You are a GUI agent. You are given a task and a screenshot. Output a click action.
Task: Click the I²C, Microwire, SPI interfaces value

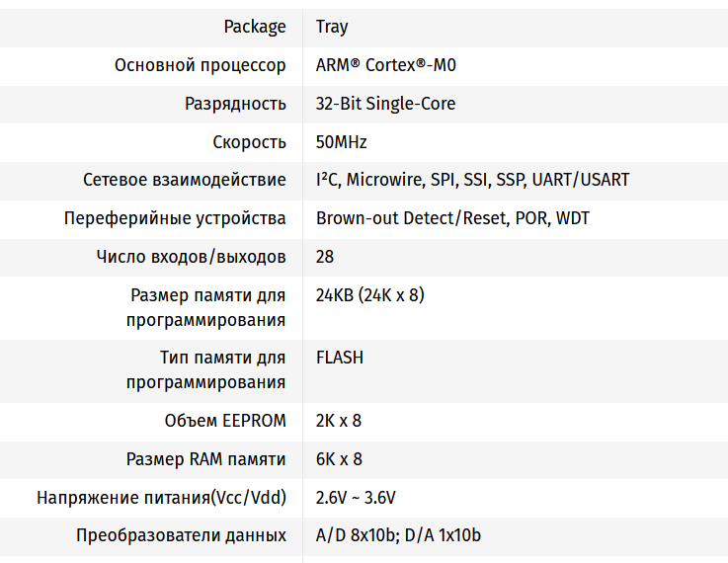click(x=472, y=180)
